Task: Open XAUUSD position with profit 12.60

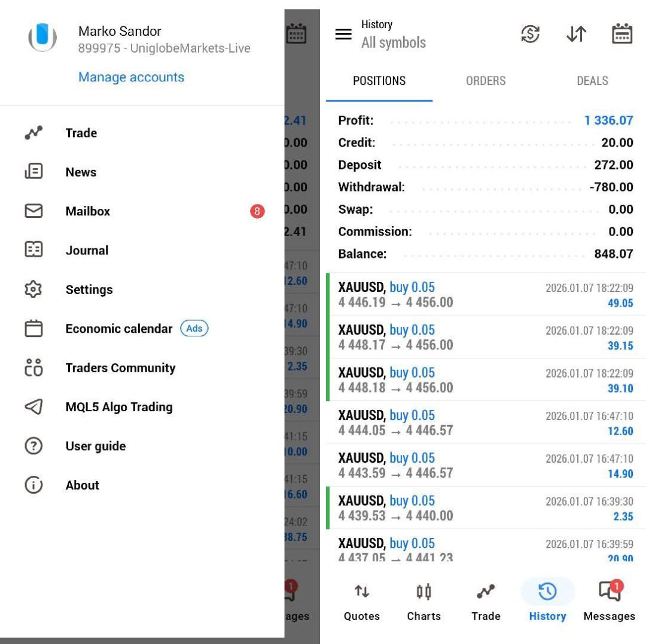Action: pos(486,423)
